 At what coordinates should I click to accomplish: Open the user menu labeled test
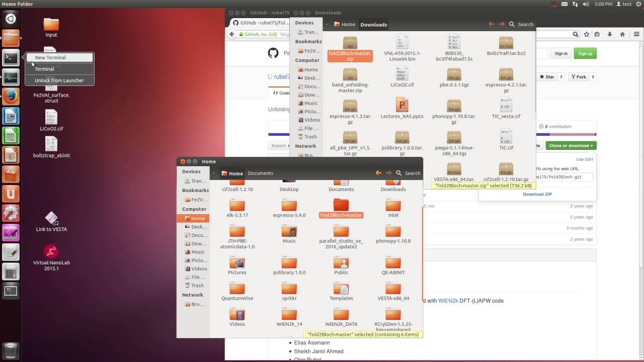pos(624,4)
